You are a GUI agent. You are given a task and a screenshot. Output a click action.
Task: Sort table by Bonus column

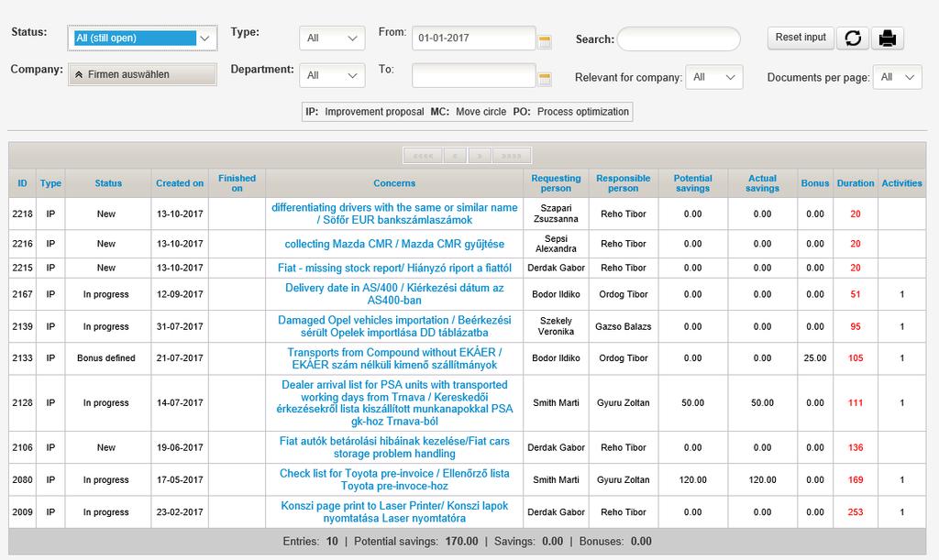815,183
